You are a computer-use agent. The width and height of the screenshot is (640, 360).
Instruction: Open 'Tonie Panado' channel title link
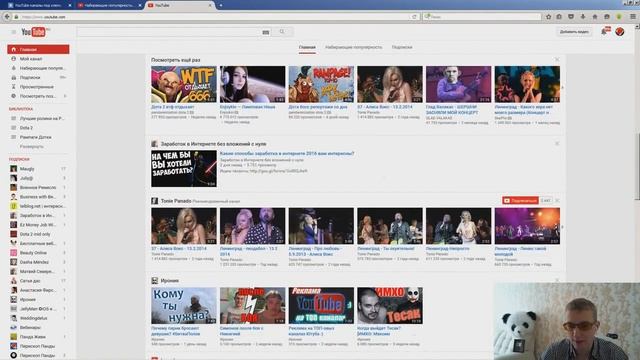tap(176, 201)
